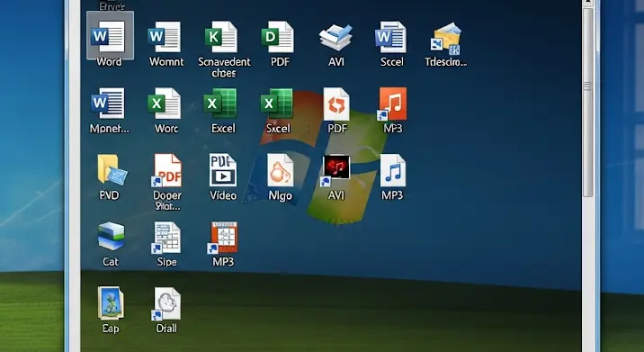Open the orange music note MP3 shortcut
This screenshot has height=352, width=644.
392,104
